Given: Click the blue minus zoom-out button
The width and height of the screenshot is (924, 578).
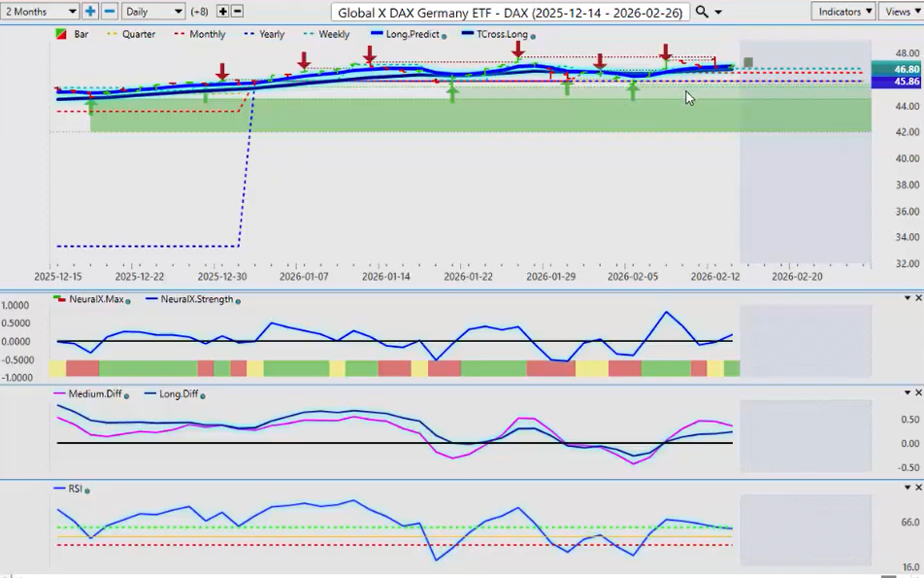Looking at the screenshot, I should [110, 12].
